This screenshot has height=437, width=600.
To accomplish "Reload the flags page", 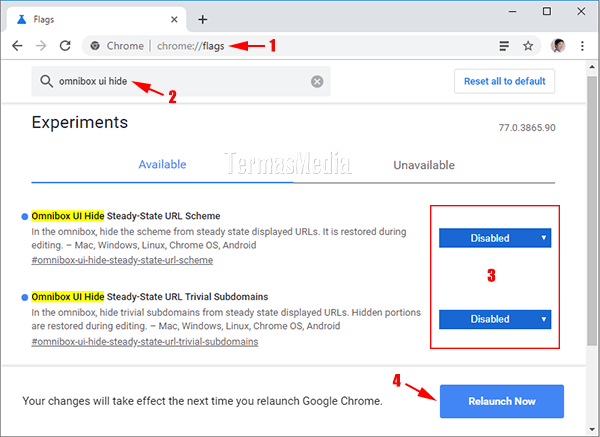I will (x=65, y=46).
